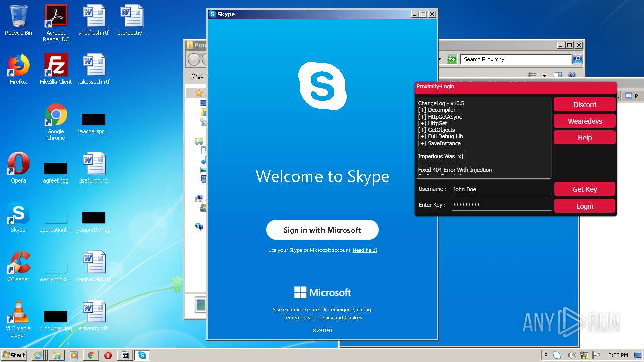Focus the Enter Key password field

pos(501,205)
